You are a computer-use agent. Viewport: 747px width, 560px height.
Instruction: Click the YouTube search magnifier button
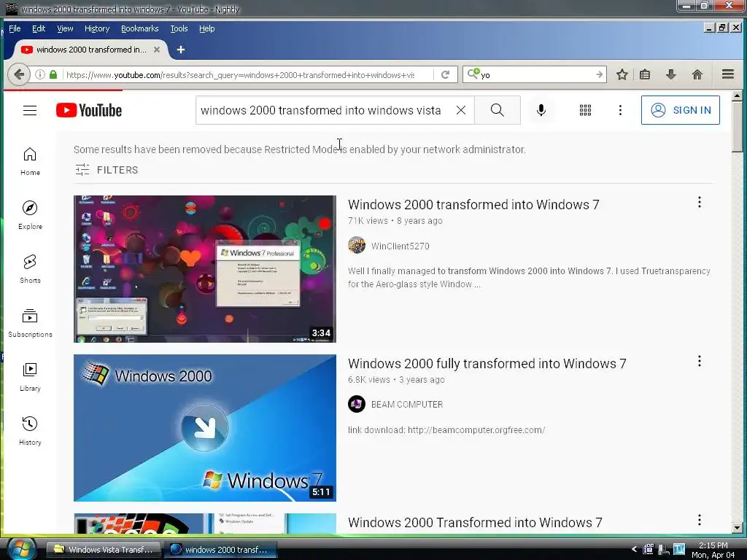pyautogui.click(x=498, y=110)
